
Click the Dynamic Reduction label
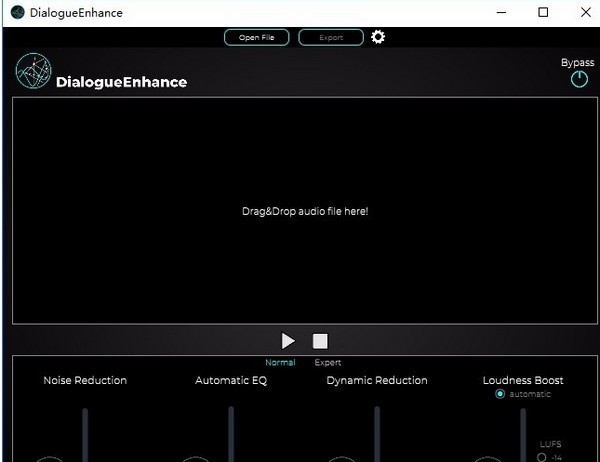pyautogui.click(x=377, y=380)
